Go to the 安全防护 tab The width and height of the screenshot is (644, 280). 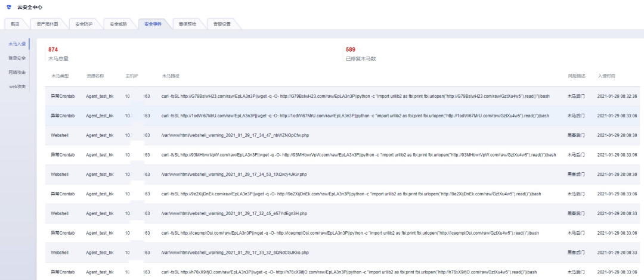pos(84,24)
